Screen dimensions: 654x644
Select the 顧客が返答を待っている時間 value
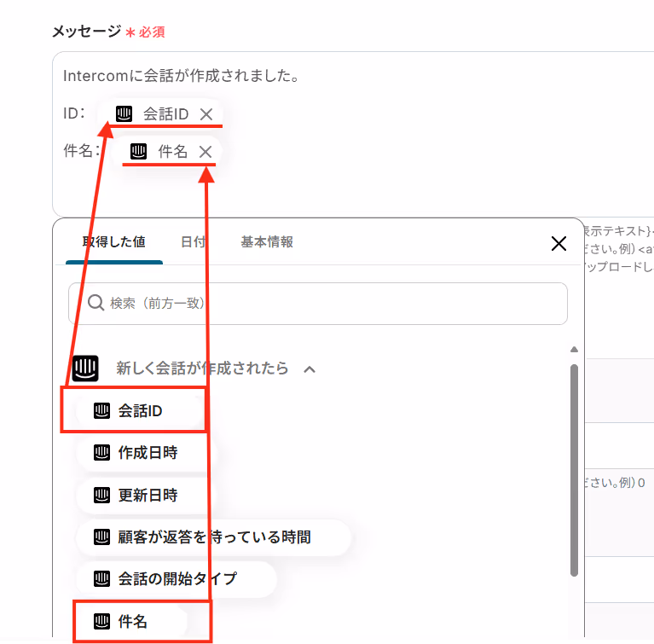[x=213, y=537]
